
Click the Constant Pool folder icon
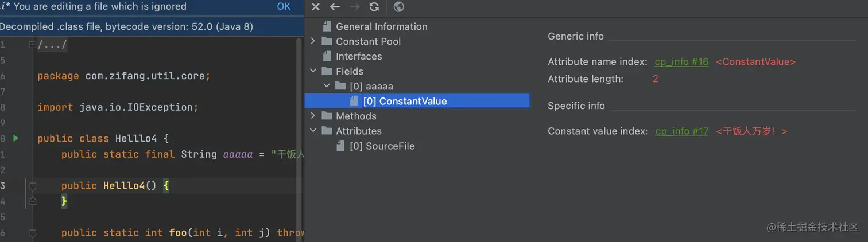click(x=327, y=41)
